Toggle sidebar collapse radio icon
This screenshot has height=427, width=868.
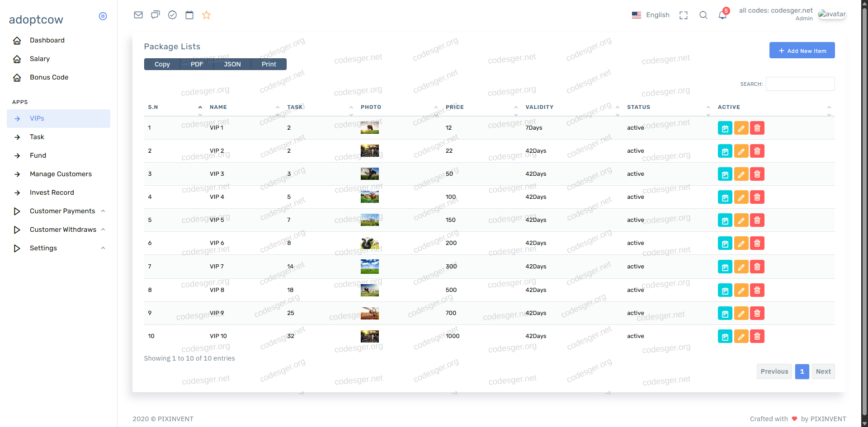click(103, 16)
